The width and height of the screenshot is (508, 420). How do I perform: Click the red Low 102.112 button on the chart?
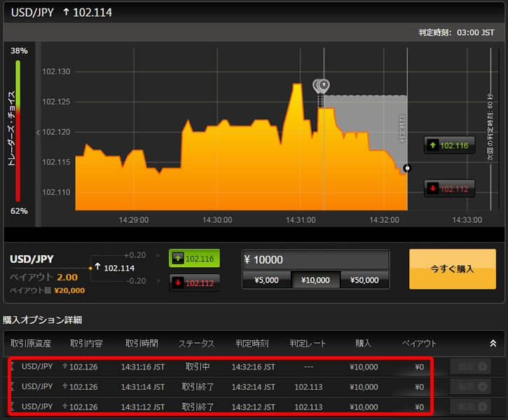tap(450, 189)
